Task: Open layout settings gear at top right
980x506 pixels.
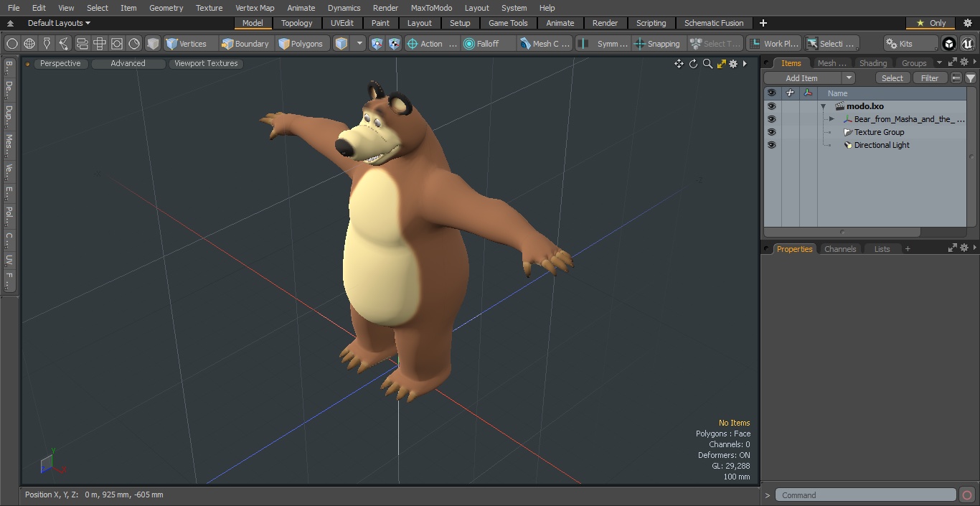Action: coord(967,23)
